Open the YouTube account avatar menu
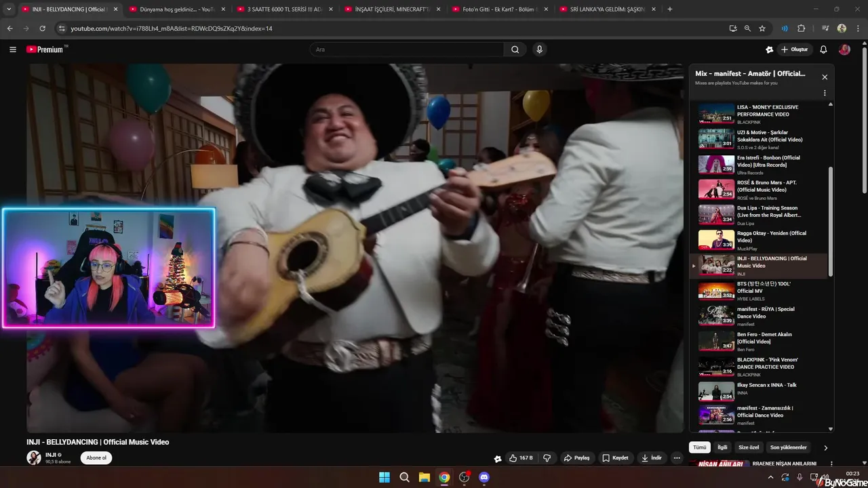The image size is (868, 488). [x=844, y=49]
